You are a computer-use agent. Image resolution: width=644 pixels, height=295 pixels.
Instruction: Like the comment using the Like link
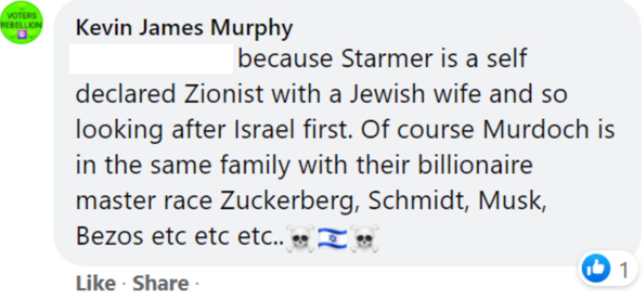click(x=96, y=283)
